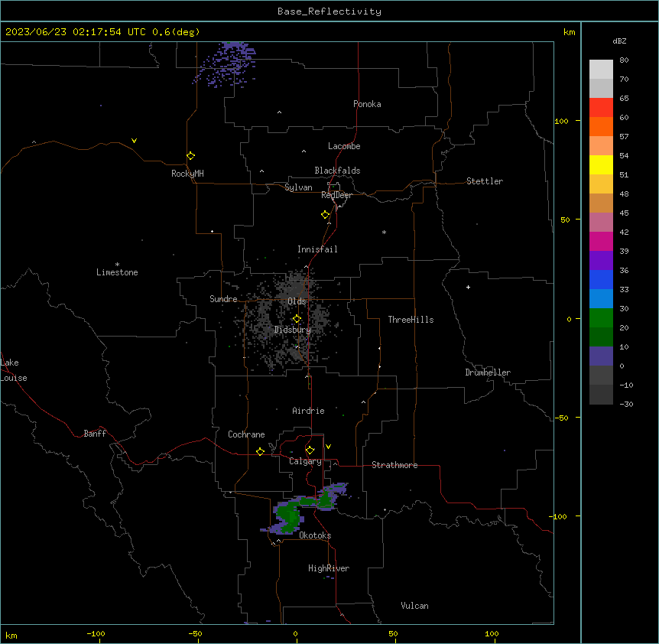The height and width of the screenshot is (644, 659).
Task: Click the white color block at 80 dBZ
Action: click(x=601, y=70)
